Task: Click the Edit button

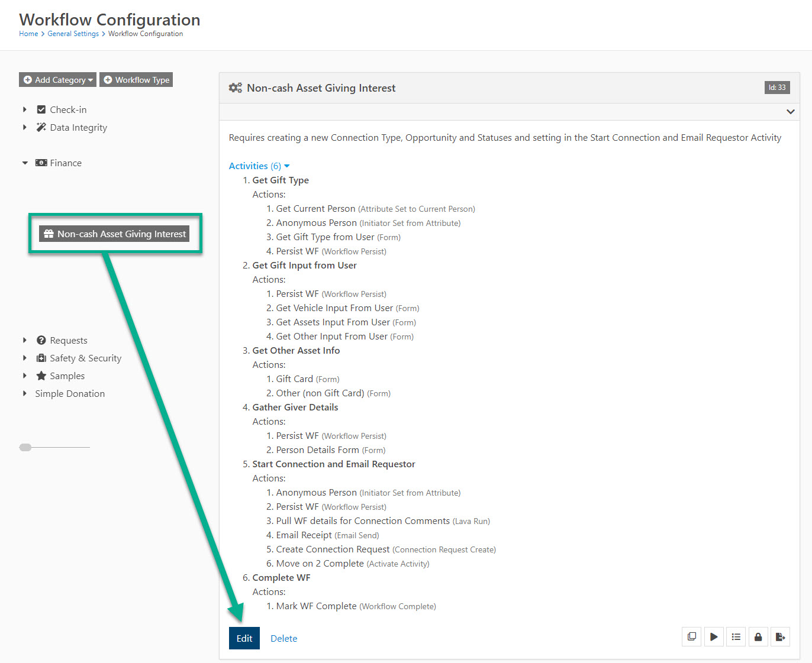Action: point(244,638)
